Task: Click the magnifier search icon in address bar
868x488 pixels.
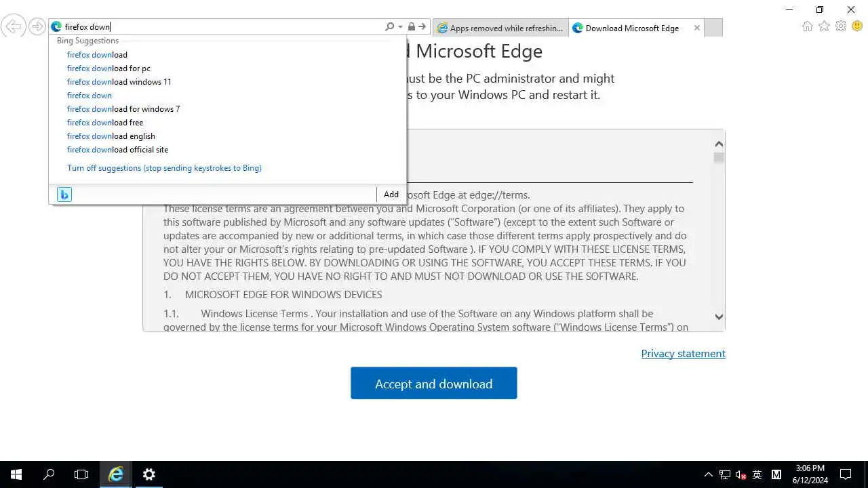Action: [389, 27]
